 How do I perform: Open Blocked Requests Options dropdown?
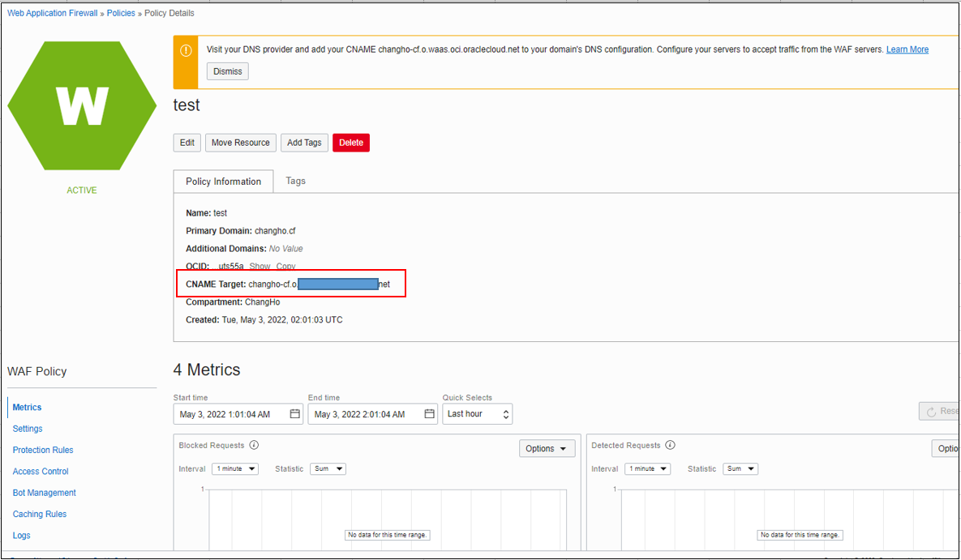point(547,448)
